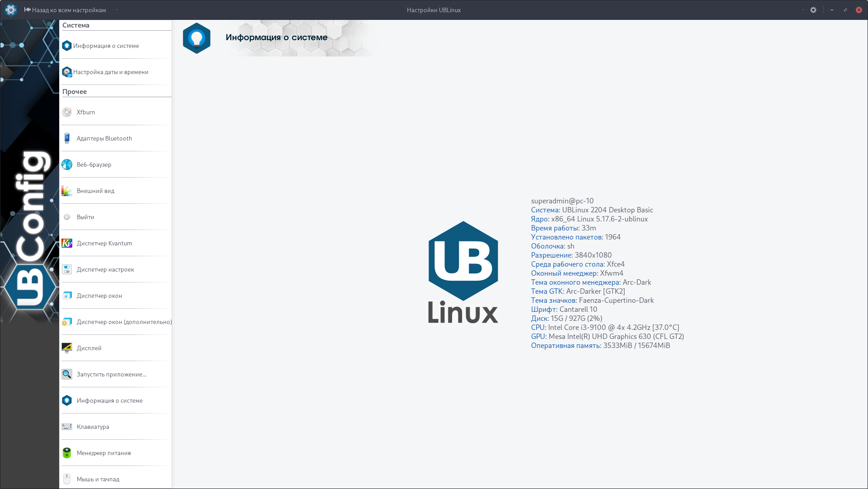The width and height of the screenshot is (868, 489).
Task: Open Информация о системе under Система
Action: [106, 46]
